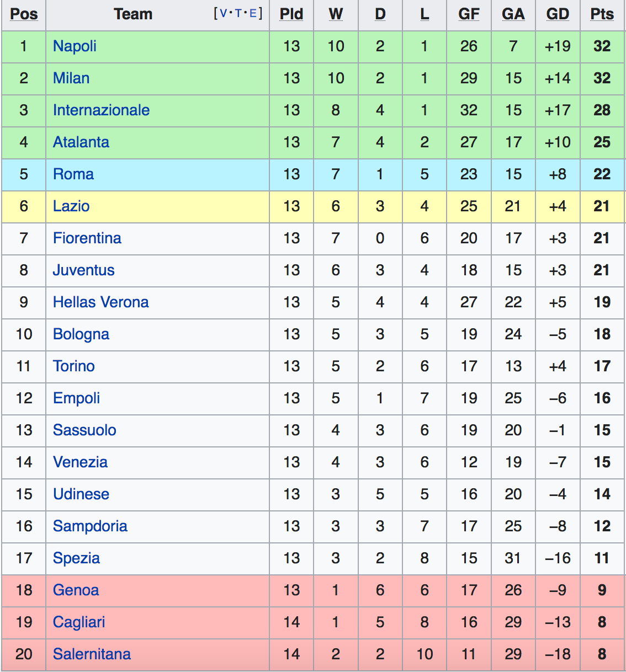The width and height of the screenshot is (626, 672).
Task: Click the Salernitana team link
Action: click(92, 654)
